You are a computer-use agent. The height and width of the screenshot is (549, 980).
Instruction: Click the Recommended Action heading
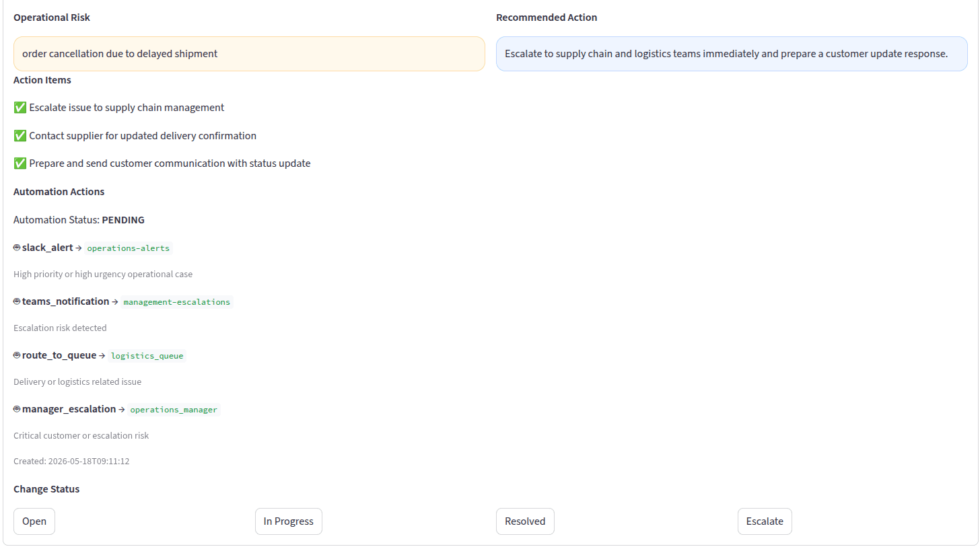click(x=547, y=17)
